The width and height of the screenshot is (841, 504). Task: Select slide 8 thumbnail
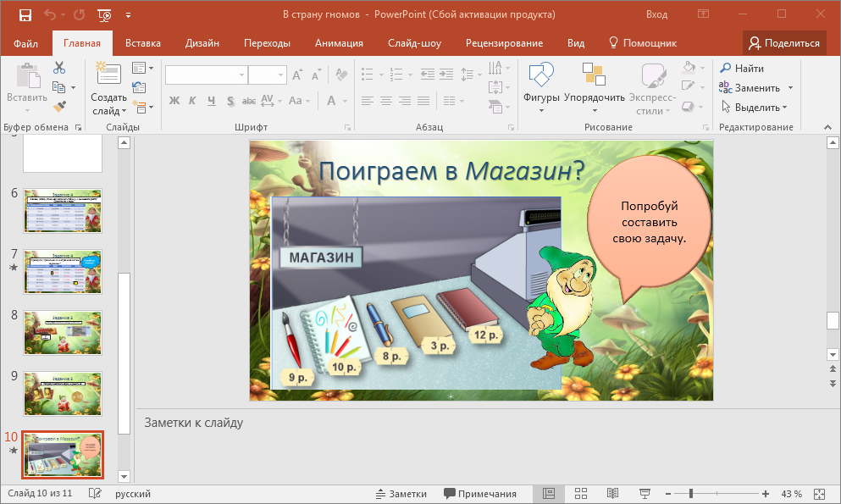[x=63, y=332]
